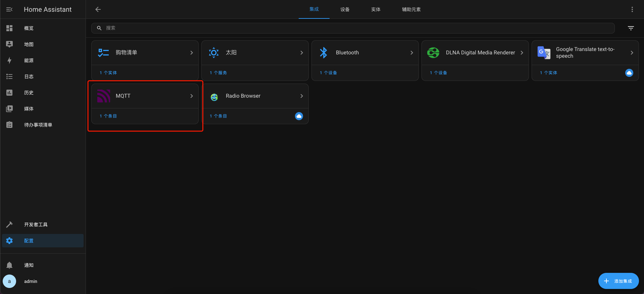Screen dimensions: 644x294
Task: Open the 概览 overview dashboard icon
Action: (x=9, y=28)
